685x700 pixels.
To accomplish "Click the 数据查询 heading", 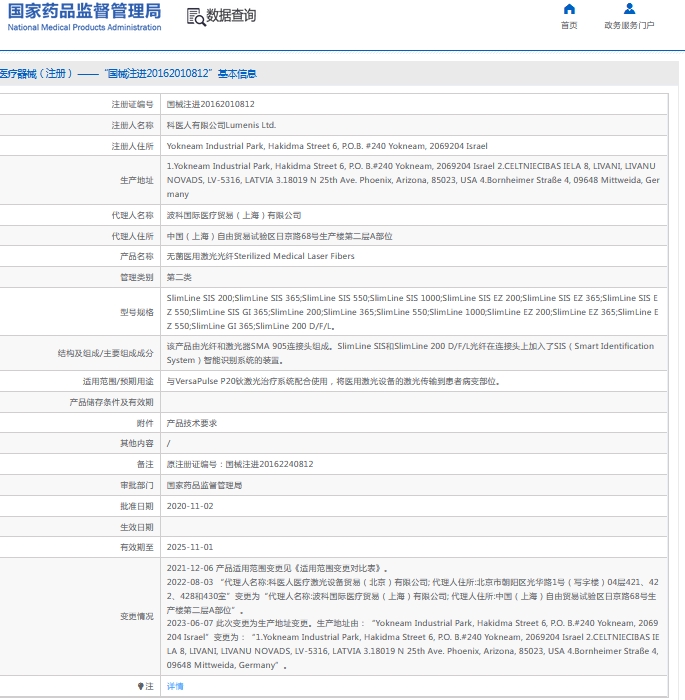I will 231,16.
